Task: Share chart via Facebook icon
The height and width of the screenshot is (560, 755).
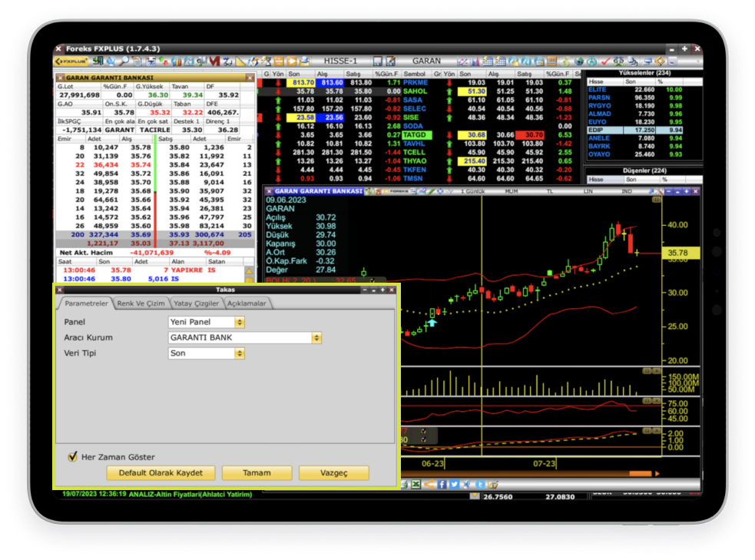Action: pos(442,484)
